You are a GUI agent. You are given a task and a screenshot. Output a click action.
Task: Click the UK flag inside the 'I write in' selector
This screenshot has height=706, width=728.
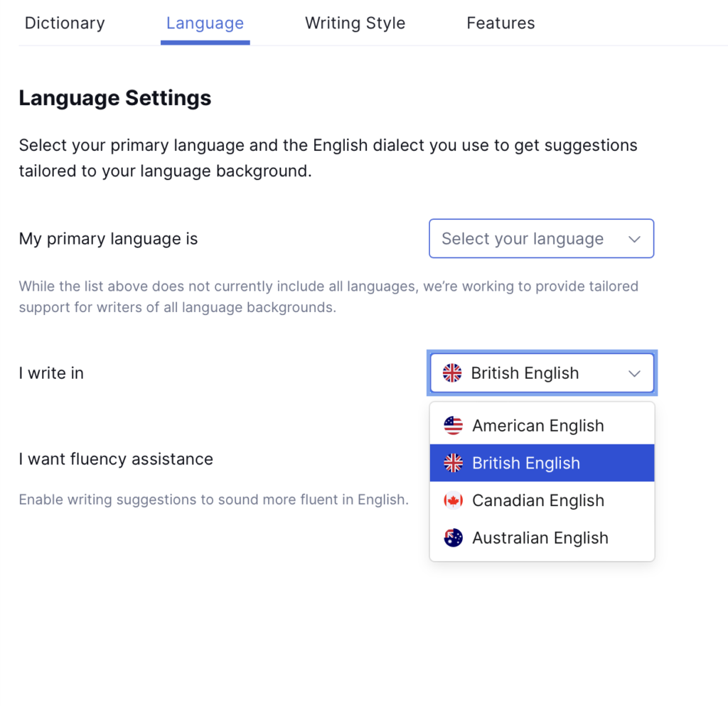[452, 373]
